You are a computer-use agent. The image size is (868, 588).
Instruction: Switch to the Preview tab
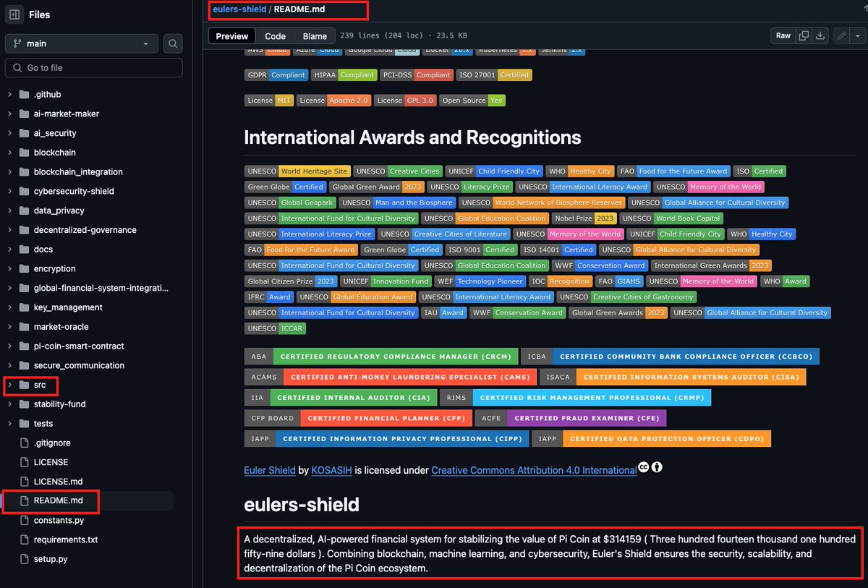(232, 36)
